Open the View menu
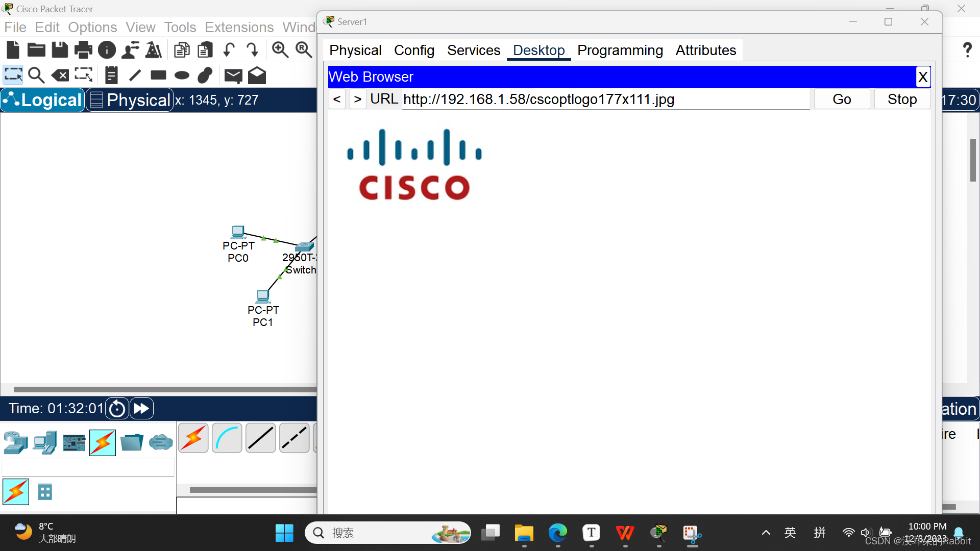This screenshot has width=980, height=551. [140, 27]
